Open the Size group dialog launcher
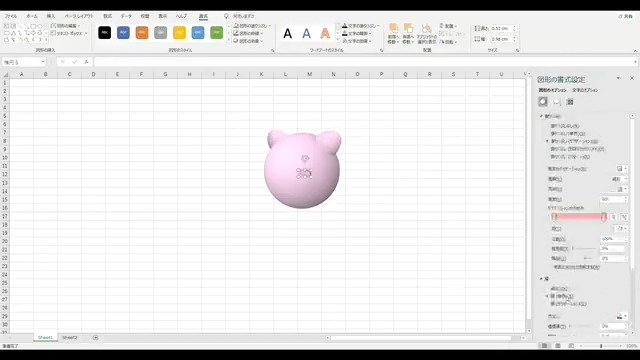 tap(517, 51)
